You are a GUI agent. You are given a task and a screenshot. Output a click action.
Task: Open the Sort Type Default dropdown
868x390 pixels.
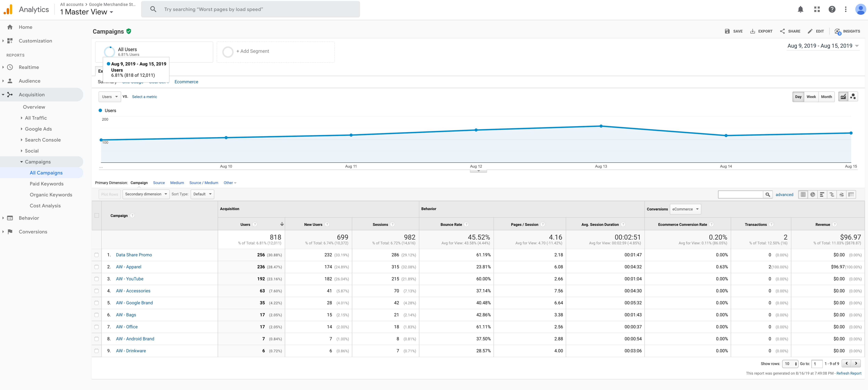202,194
